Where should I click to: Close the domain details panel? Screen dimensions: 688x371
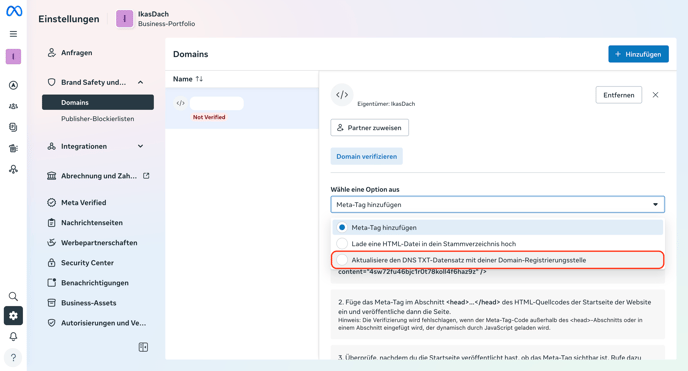coord(655,95)
